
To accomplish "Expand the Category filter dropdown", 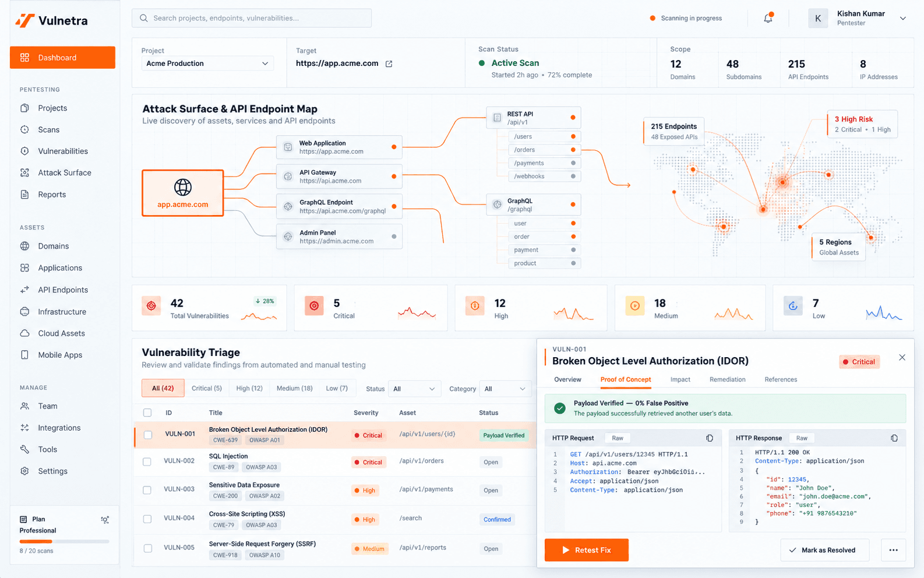I will pos(505,389).
